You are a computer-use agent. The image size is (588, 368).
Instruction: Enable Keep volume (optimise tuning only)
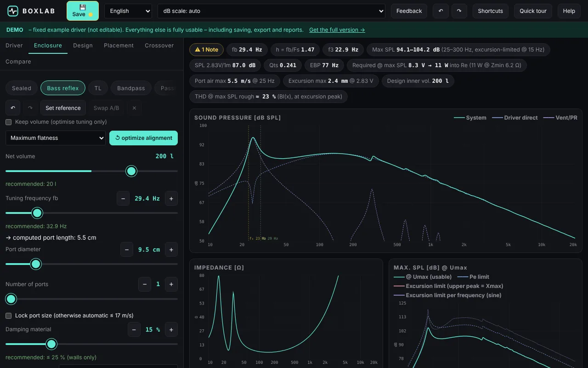pos(8,122)
